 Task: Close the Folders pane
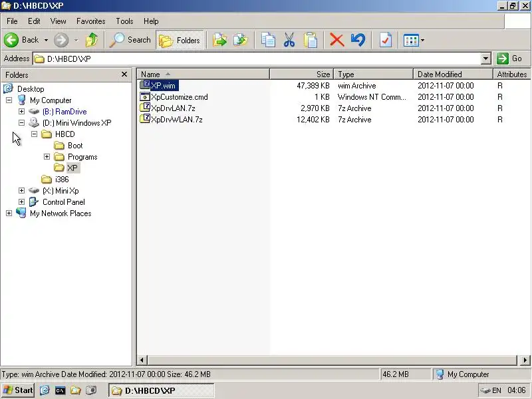[x=124, y=74]
